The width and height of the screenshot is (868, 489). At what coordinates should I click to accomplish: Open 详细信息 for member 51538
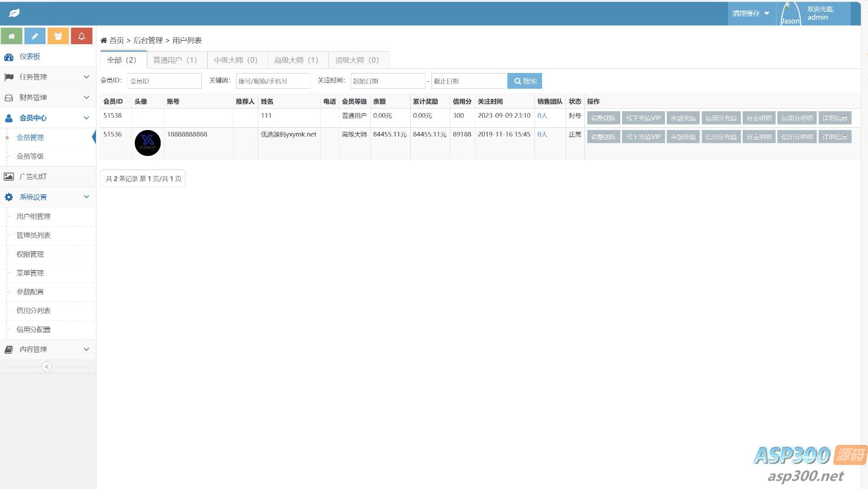coord(835,118)
